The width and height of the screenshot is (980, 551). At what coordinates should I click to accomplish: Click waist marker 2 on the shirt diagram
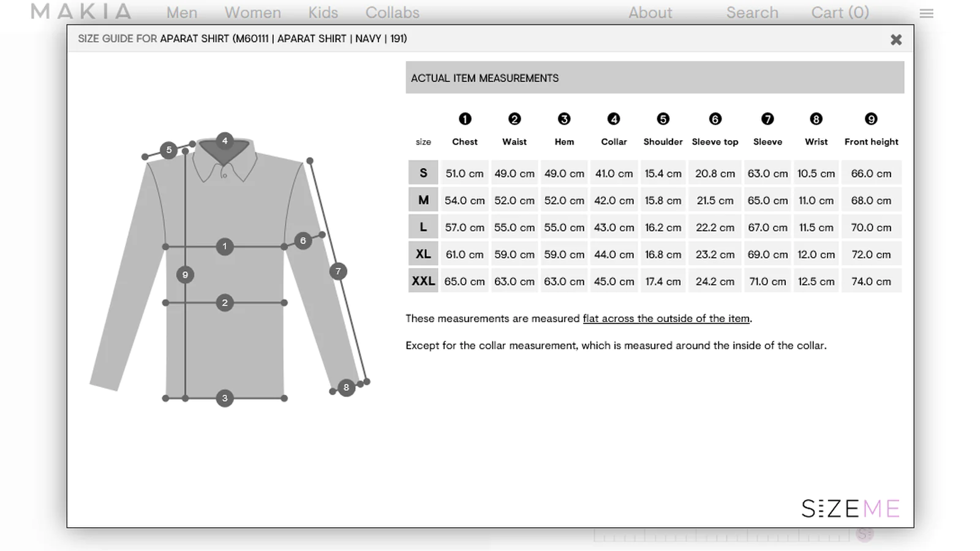click(225, 302)
